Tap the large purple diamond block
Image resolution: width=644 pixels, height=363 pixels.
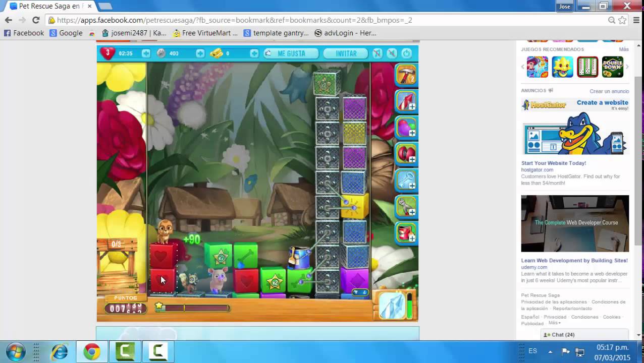click(355, 280)
